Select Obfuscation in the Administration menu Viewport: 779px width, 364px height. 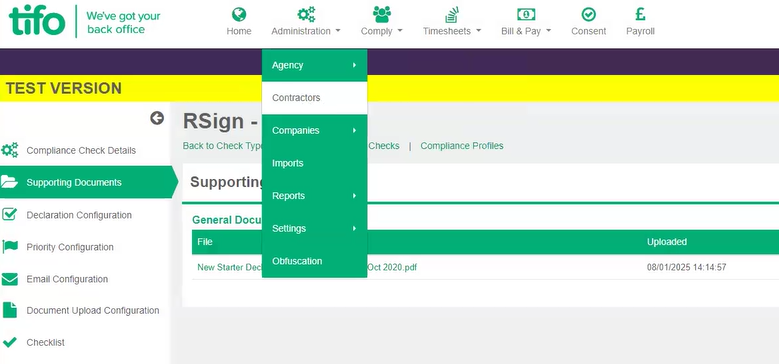314,261
